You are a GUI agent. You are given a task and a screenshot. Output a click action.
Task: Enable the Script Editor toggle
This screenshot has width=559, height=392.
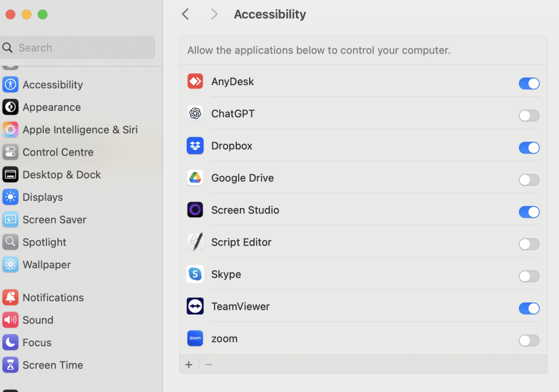(529, 244)
